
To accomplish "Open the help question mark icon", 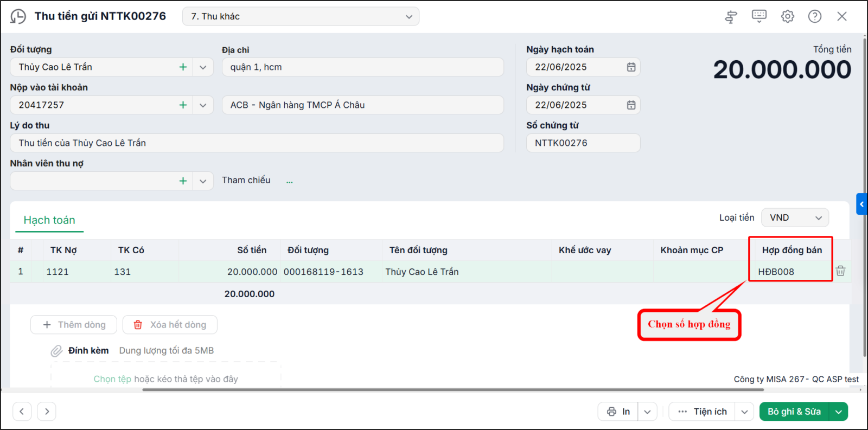I will tap(815, 16).
